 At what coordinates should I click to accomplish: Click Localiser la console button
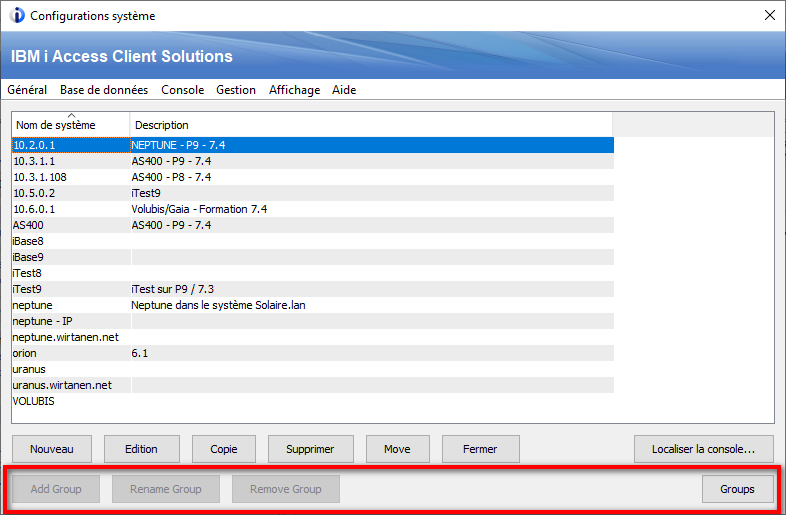[703, 449]
